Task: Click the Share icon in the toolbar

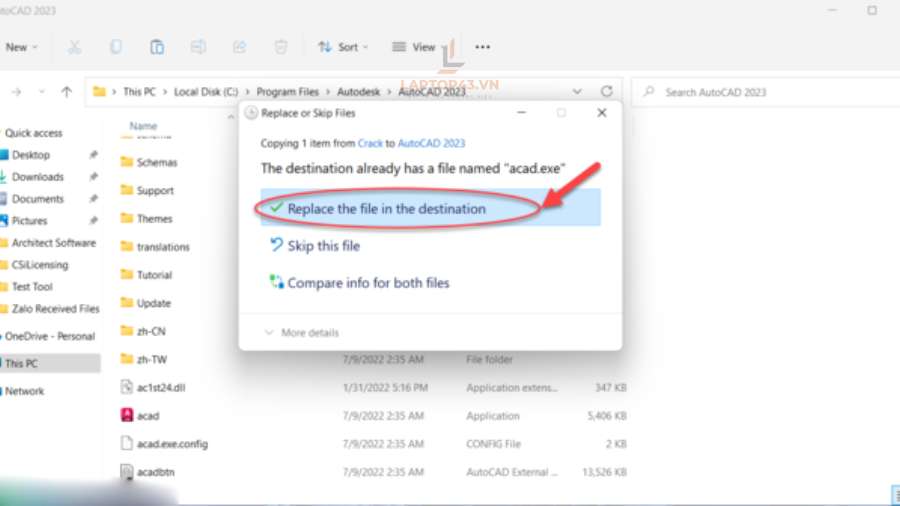Action: pyautogui.click(x=239, y=47)
